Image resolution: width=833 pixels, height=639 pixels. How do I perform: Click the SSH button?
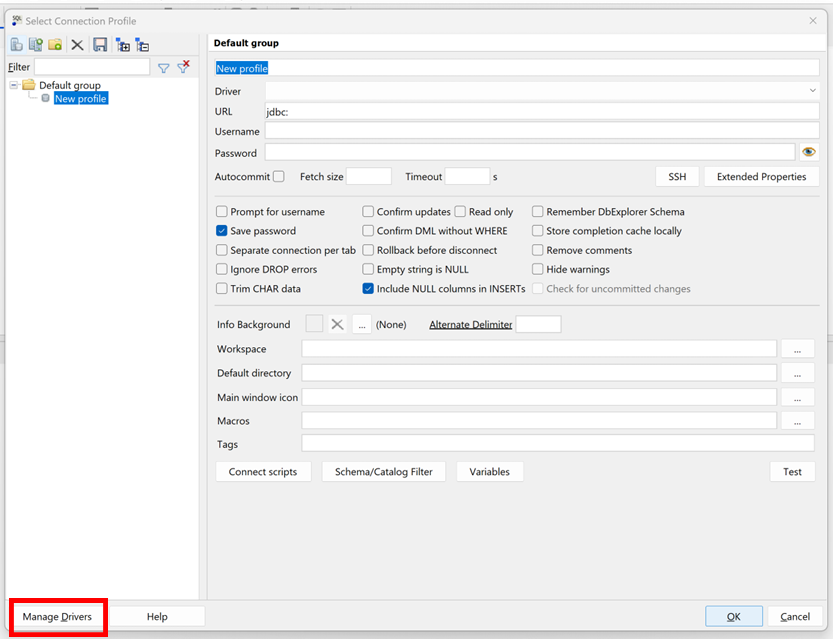pyautogui.click(x=677, y=176)
